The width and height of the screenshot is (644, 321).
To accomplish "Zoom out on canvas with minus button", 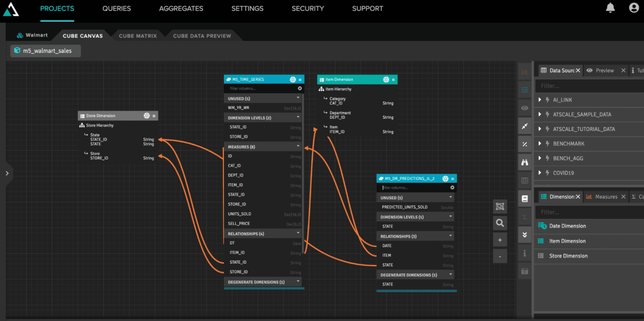I will point(500,256).
